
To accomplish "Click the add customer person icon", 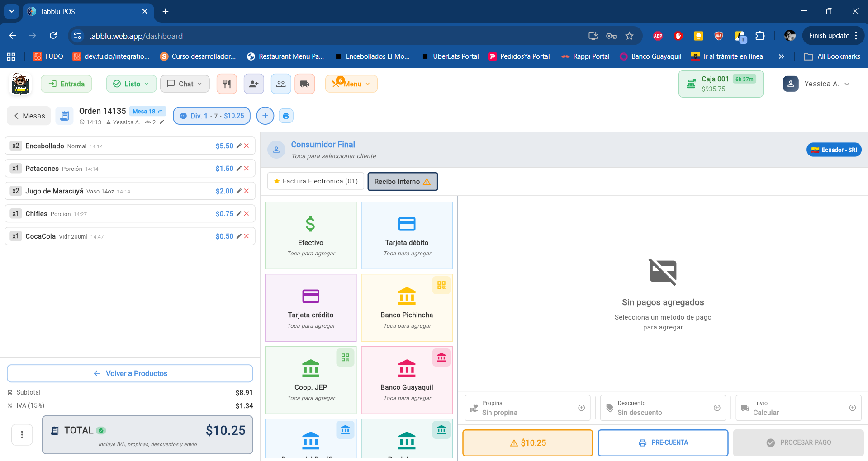I will click(254, 84).
